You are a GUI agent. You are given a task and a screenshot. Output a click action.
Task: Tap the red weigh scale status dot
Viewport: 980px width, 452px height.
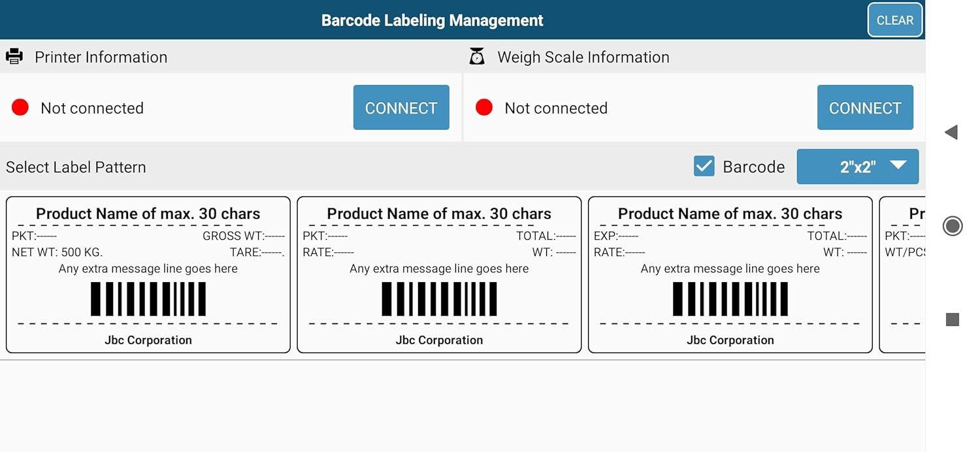click(484, 108)
